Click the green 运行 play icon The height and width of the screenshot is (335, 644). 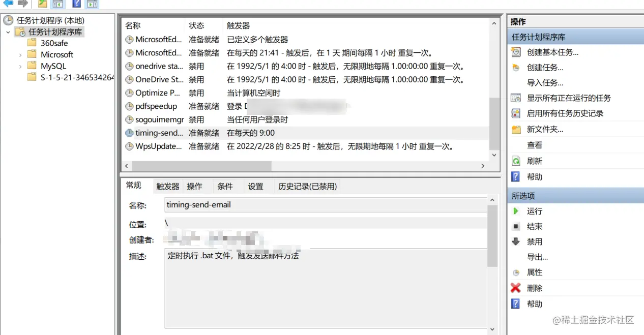point(516,211)
